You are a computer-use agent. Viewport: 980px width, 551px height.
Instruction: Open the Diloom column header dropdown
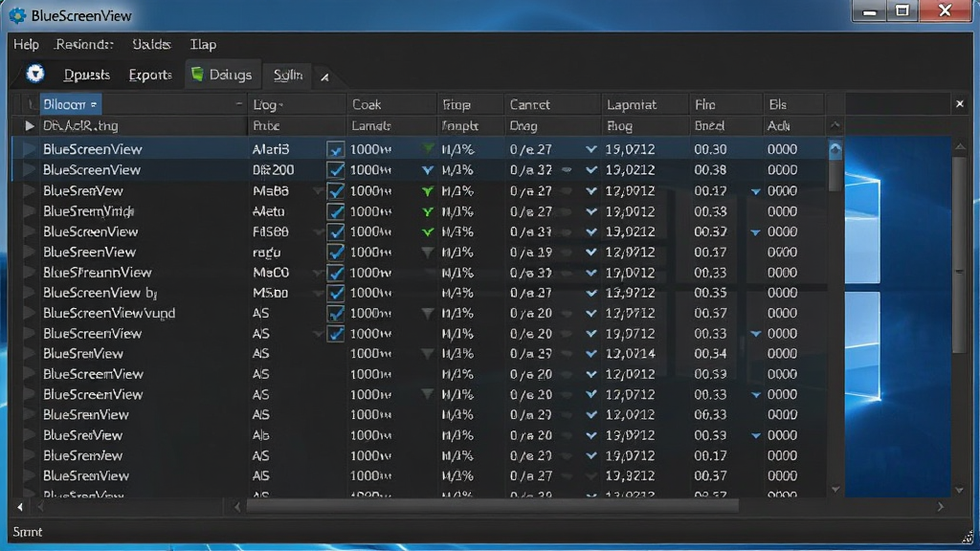[x=94, y=104]
